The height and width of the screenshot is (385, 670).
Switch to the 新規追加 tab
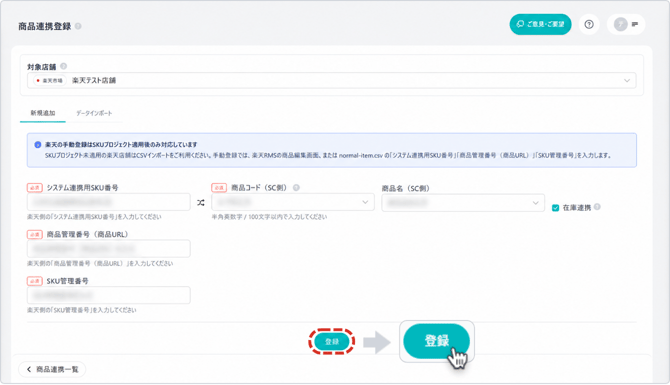[x=43, y=113]
